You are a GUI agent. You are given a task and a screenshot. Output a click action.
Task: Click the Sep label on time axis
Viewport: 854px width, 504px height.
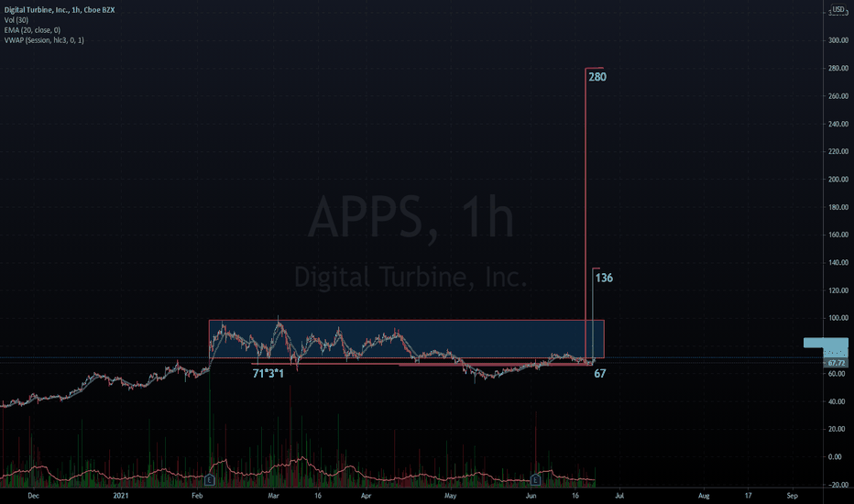point(792,496)
